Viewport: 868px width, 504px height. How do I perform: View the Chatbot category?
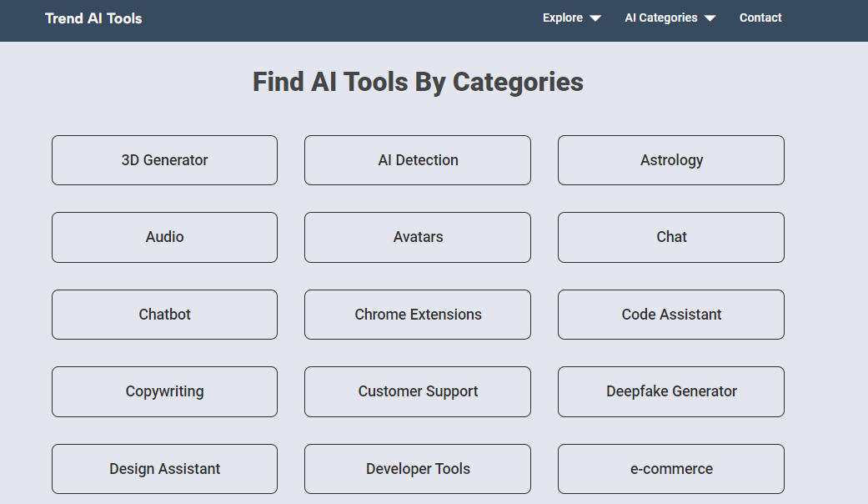[x=164, y=315]
